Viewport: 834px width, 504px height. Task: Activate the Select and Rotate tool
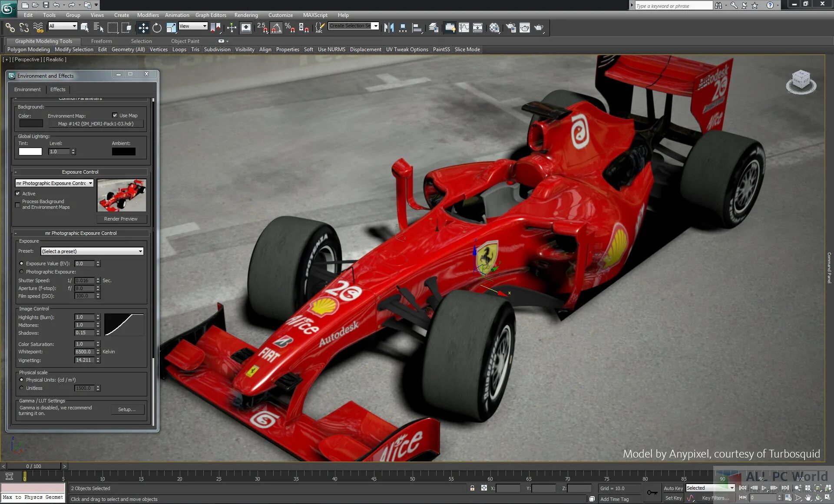tap(157, 28)
